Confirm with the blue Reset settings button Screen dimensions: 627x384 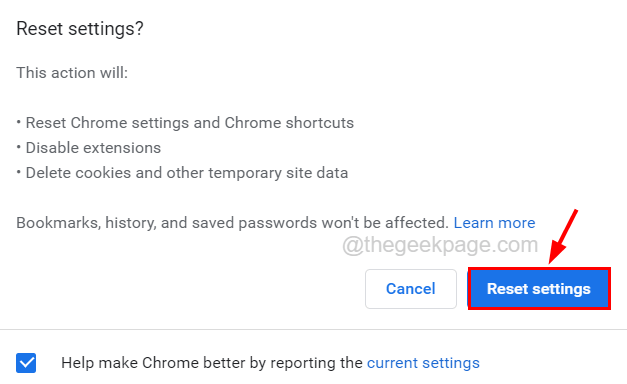click(x=539, y=288)
